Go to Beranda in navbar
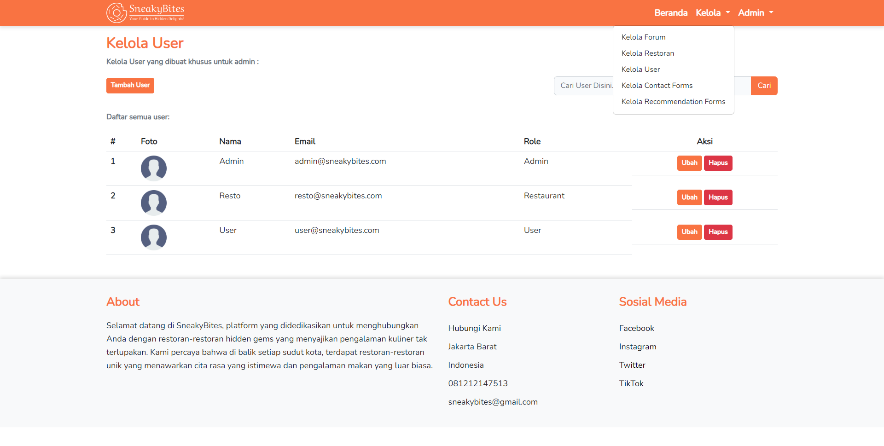Screen dimensions: 884x446 [x=670, y=12]
